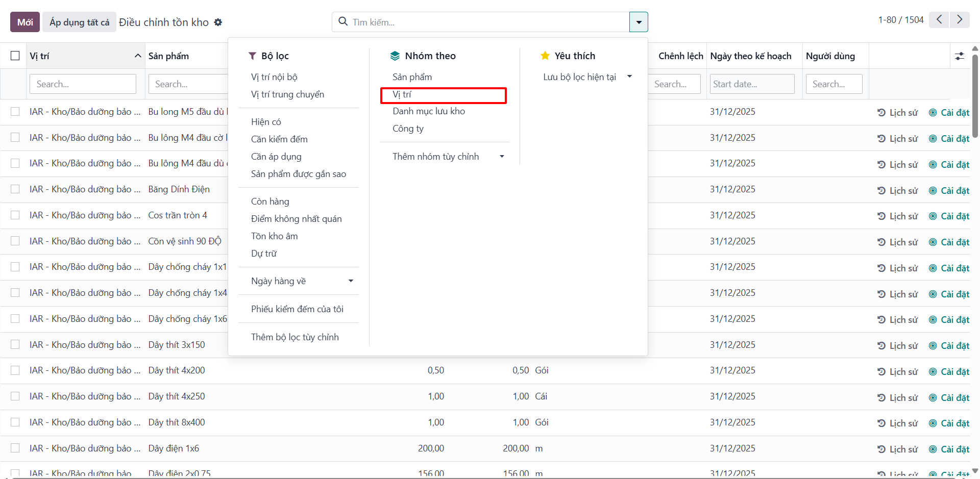The height and width of the screenshot is (479, 980).
Task: Click the Nhóm theo layers icon
Action: point(395,56)
